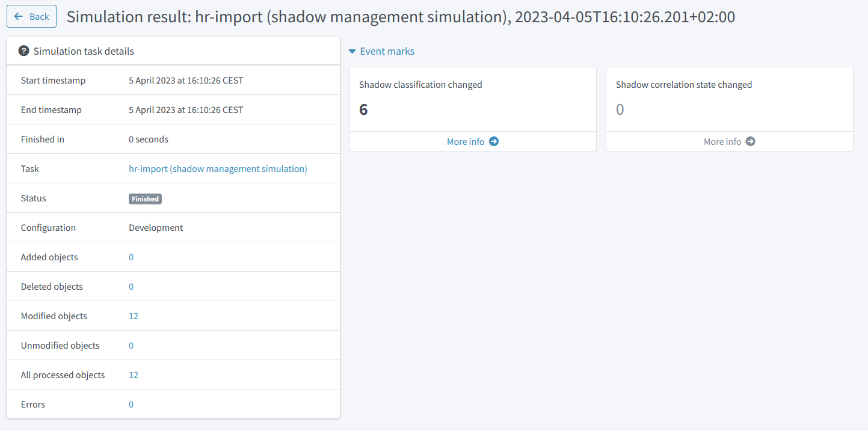Click the Errors count zero link
The image size is (868, 431).
131,404
